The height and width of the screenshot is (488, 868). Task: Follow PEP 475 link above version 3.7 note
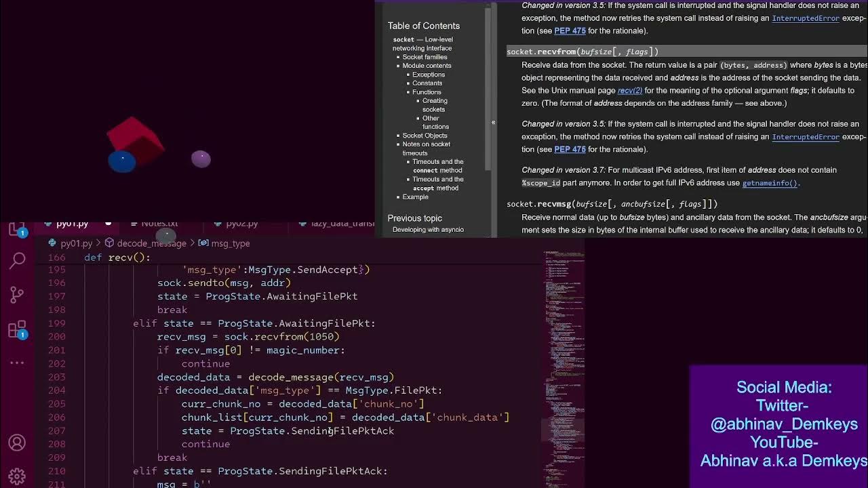[x=570, y=149]
